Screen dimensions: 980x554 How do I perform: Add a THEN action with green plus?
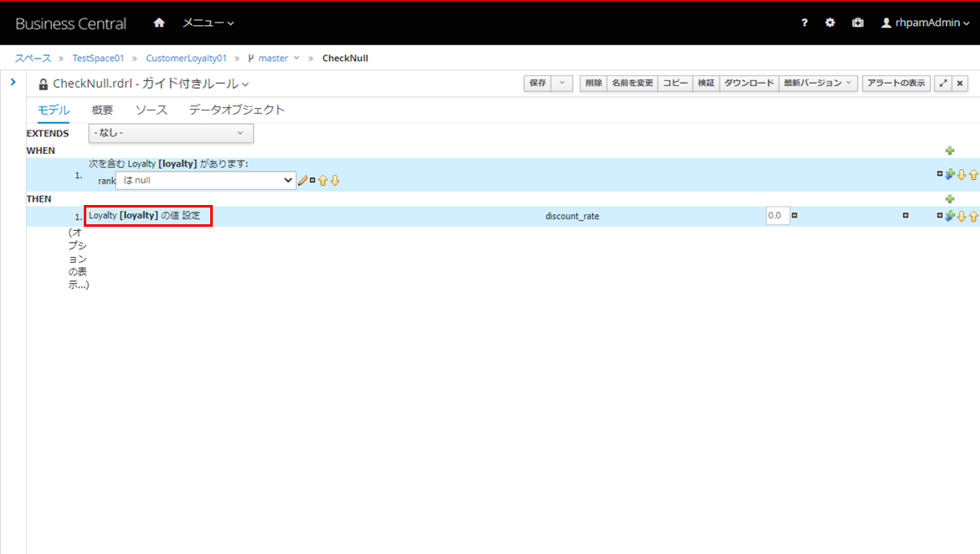(950, 198)
